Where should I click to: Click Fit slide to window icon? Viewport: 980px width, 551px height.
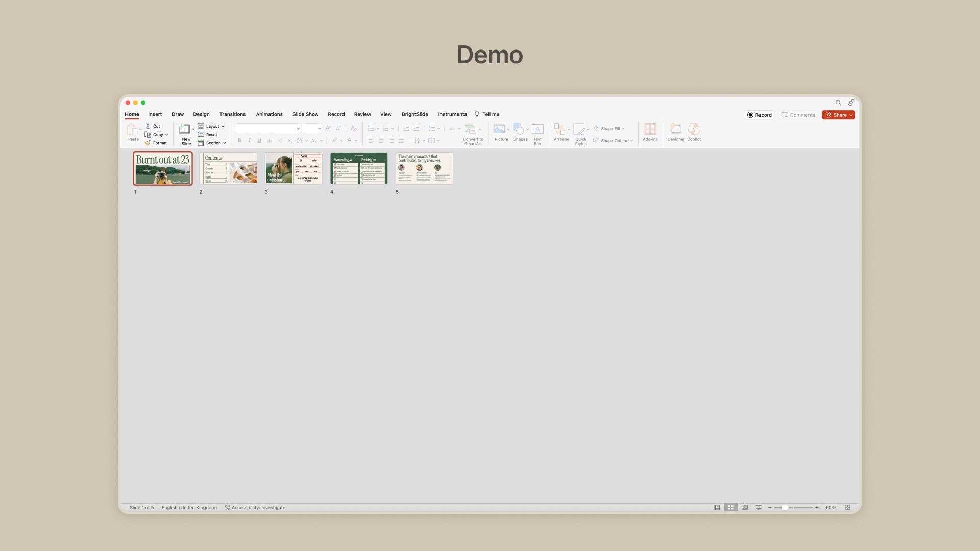(847, 508)
